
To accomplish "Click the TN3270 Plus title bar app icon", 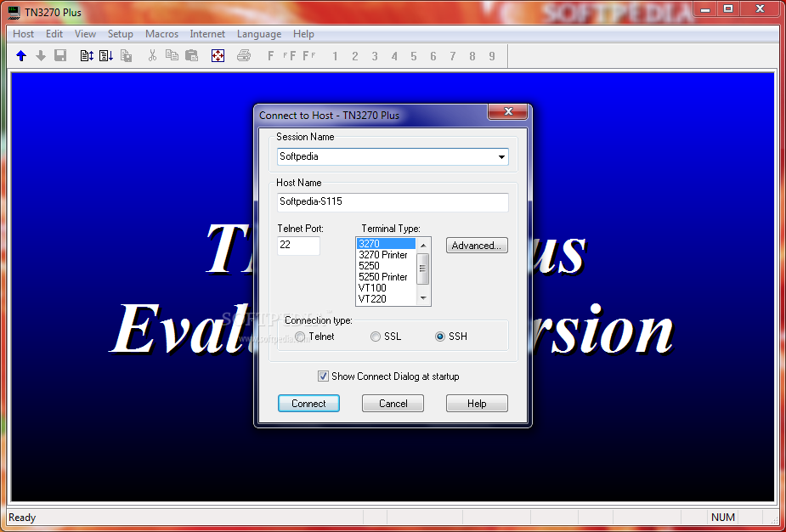I will [x=14, y=12].
